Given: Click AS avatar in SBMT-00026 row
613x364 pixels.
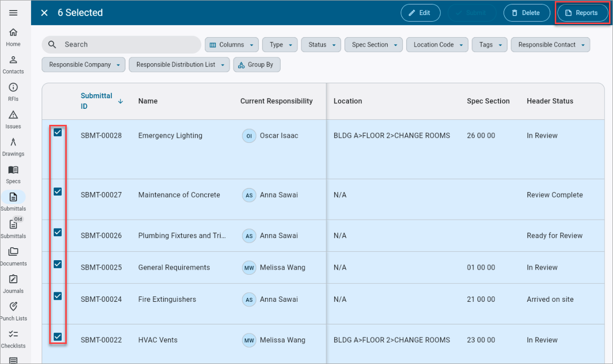Looking at the screenshot, I should pos(249,236).
